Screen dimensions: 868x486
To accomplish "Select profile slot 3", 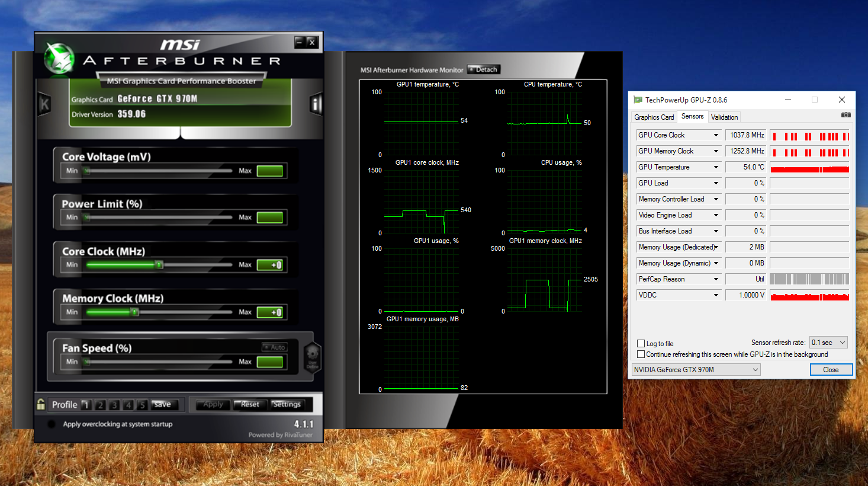I will [x=114, y=405].
